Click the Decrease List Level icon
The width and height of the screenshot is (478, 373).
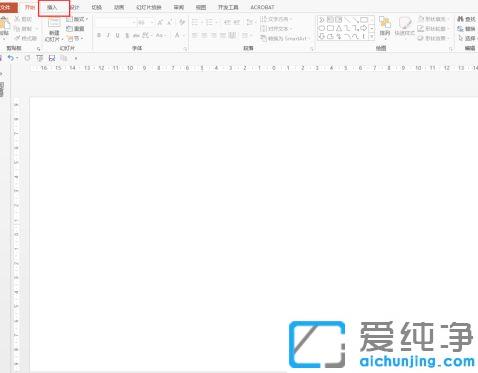point(227,22)
